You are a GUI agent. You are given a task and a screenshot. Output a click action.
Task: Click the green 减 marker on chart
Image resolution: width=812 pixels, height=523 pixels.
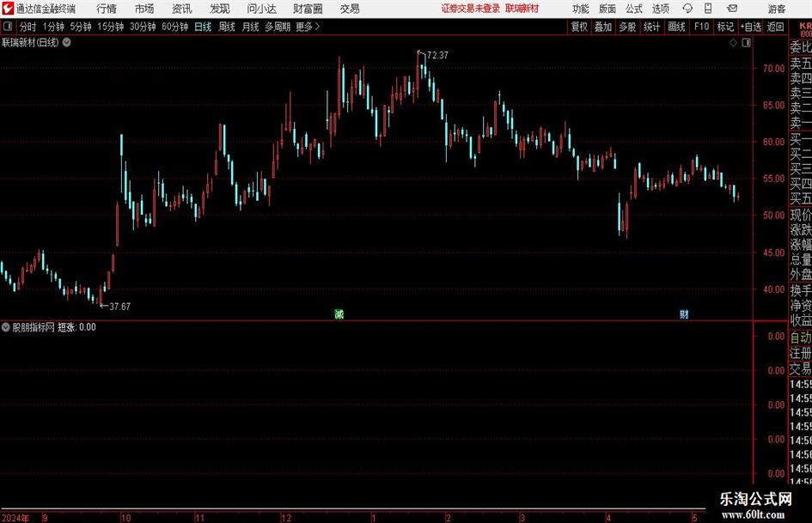(339, 313)
